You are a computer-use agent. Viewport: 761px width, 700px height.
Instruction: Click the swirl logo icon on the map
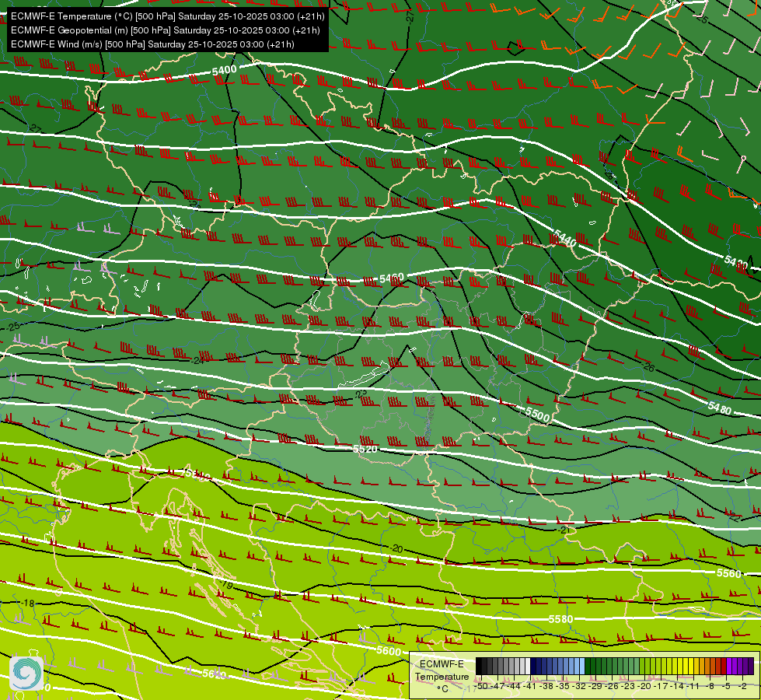tap(26, 672)
